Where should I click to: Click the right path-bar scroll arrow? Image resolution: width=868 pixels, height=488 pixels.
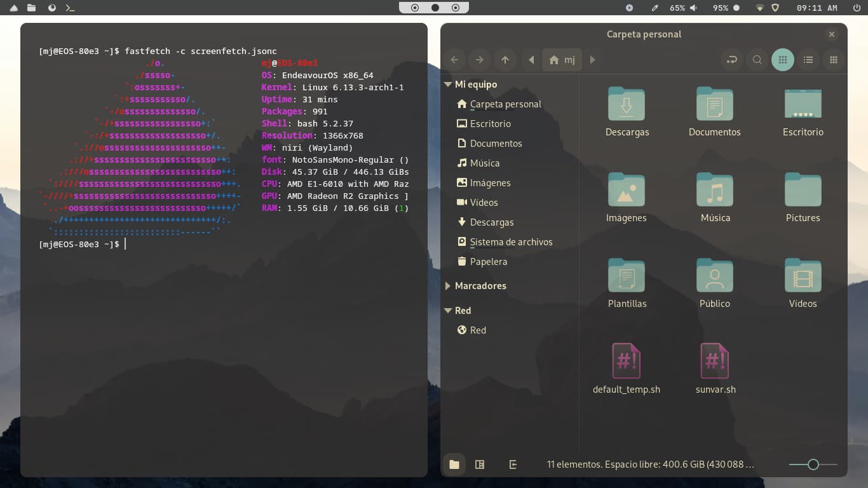click(x=592, y=60)
